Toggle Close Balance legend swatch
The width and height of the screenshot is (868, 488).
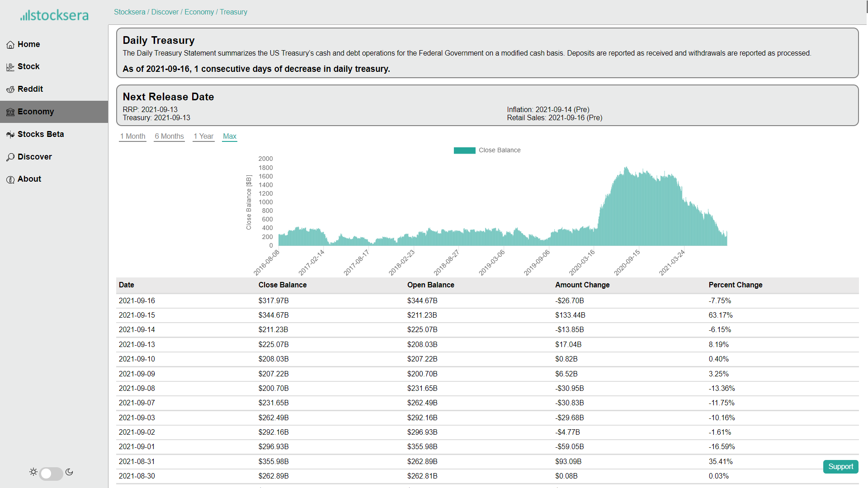tap(464, 150)
